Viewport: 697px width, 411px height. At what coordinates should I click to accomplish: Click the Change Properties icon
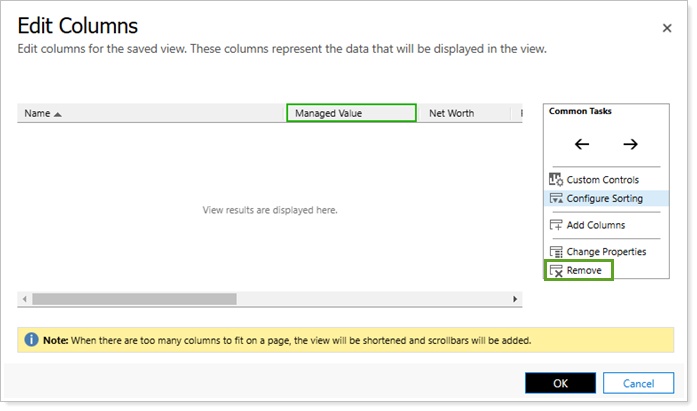point(556,252)
